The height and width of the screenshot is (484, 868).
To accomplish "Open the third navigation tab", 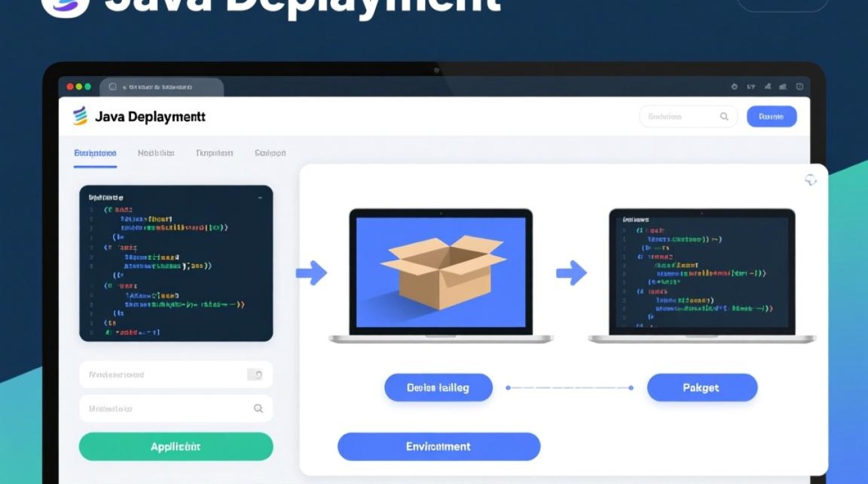I will coord(214,154).
